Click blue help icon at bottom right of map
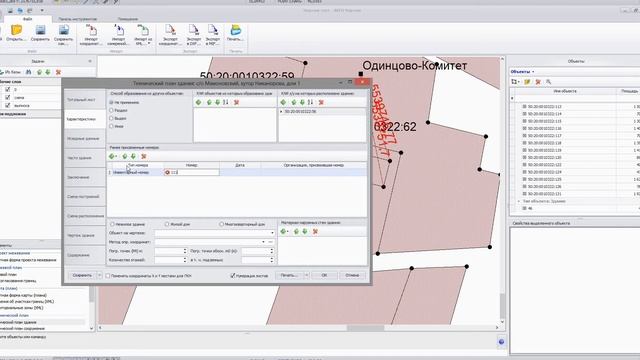640x360 pixels. click(x=501, y=342)
